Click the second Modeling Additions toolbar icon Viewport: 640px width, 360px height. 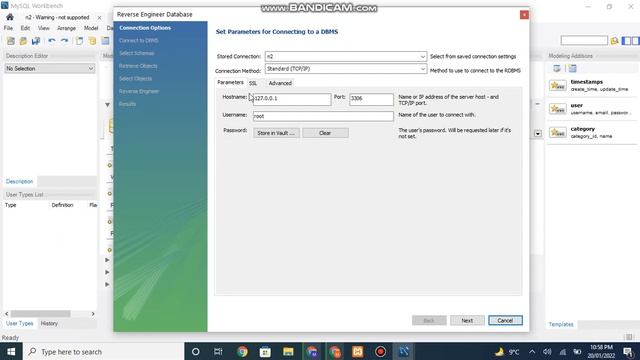[x=573, y=69]
